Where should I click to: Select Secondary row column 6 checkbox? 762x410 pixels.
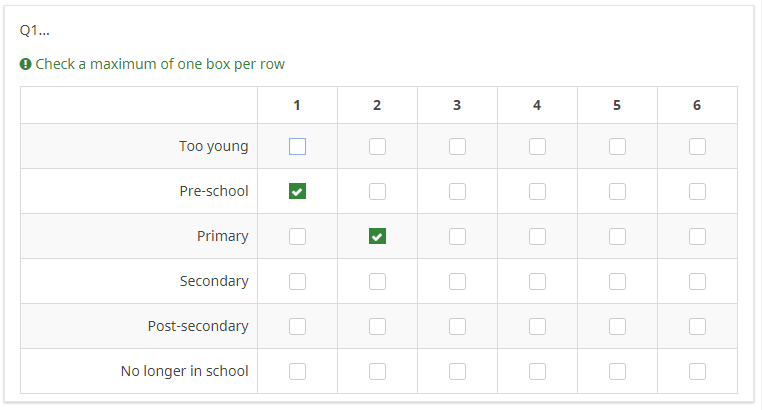[697, 282]
